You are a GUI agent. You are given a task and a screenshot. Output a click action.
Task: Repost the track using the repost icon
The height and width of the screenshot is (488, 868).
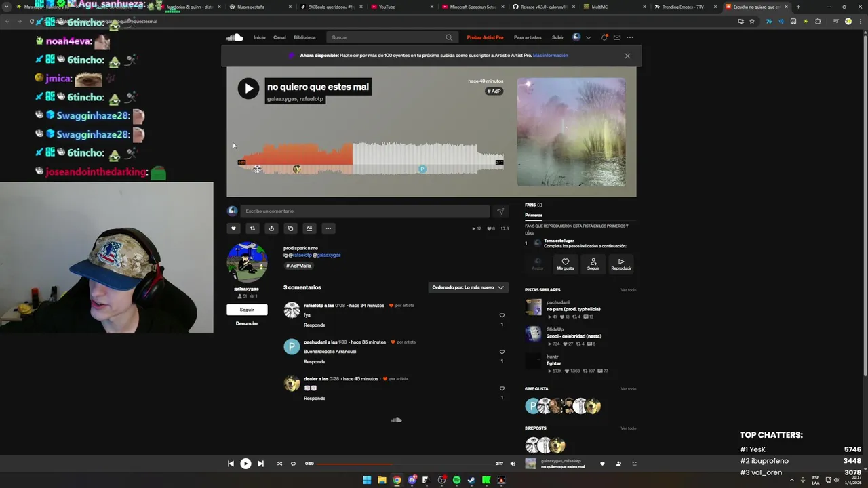(252, 228)
